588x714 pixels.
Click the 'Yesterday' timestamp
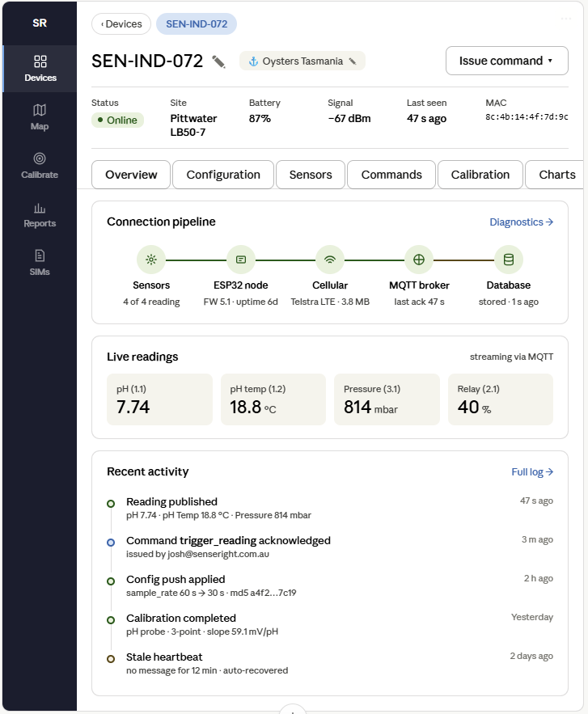coord(531,617)
